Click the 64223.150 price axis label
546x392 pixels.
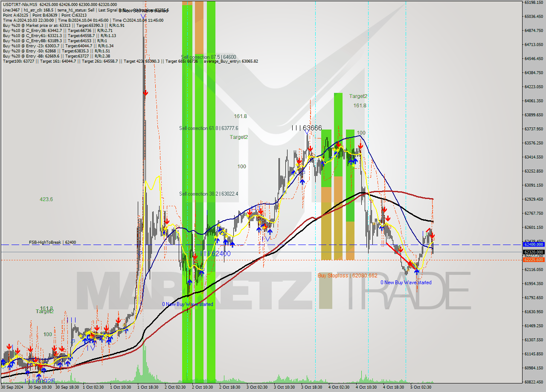click(x=534, y=87)
